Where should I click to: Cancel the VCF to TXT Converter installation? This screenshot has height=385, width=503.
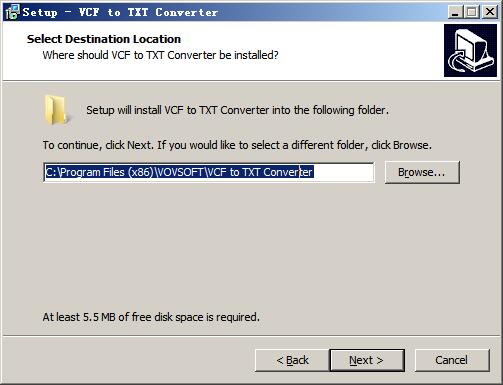452,360
